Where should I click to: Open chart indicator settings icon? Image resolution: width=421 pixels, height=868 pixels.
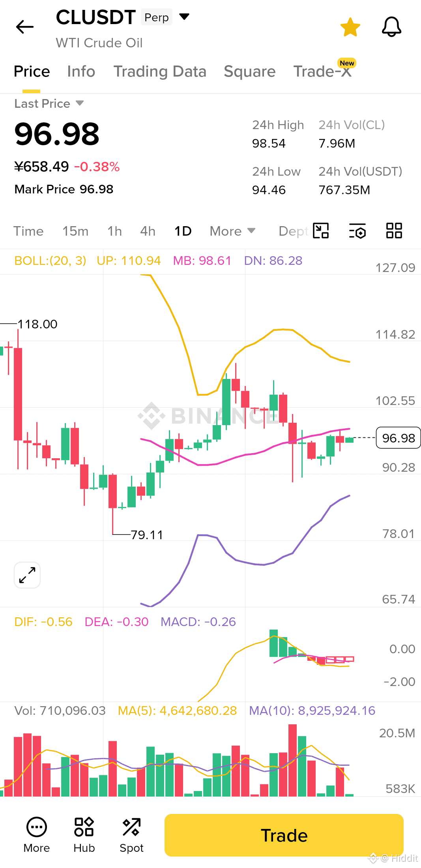click(357, 231)
